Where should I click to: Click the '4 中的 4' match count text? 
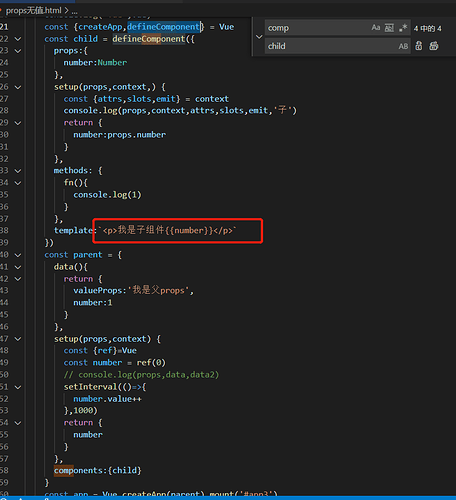coord(427,28)
